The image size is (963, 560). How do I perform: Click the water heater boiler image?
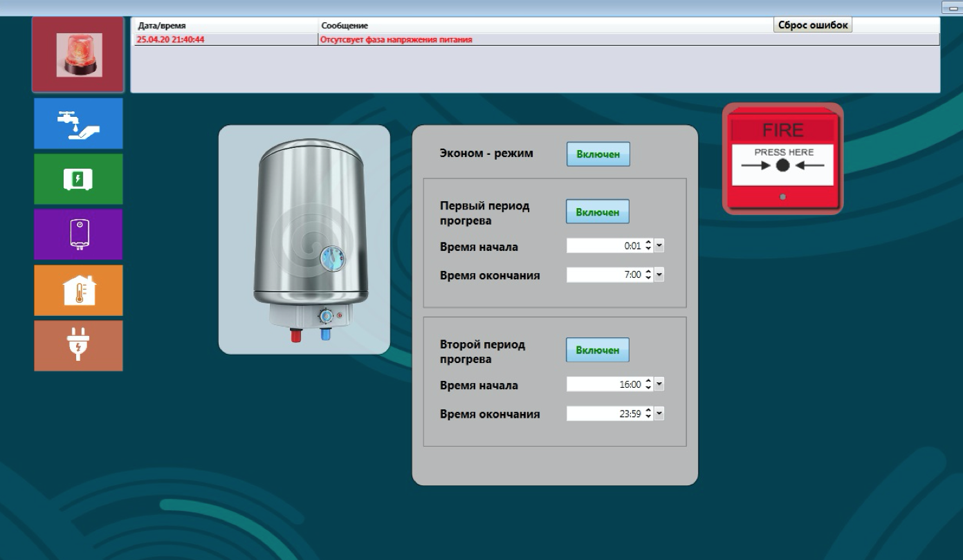click(304, 240)
